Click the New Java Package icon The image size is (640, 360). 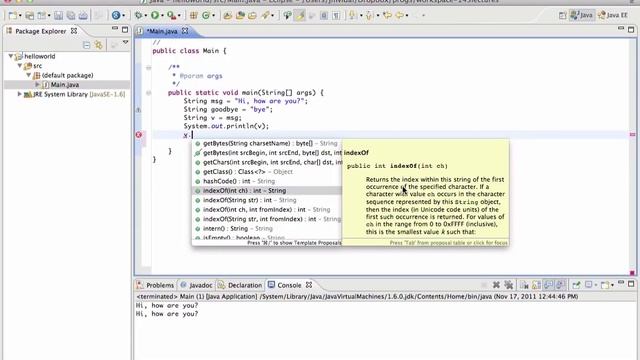[193, 16]
